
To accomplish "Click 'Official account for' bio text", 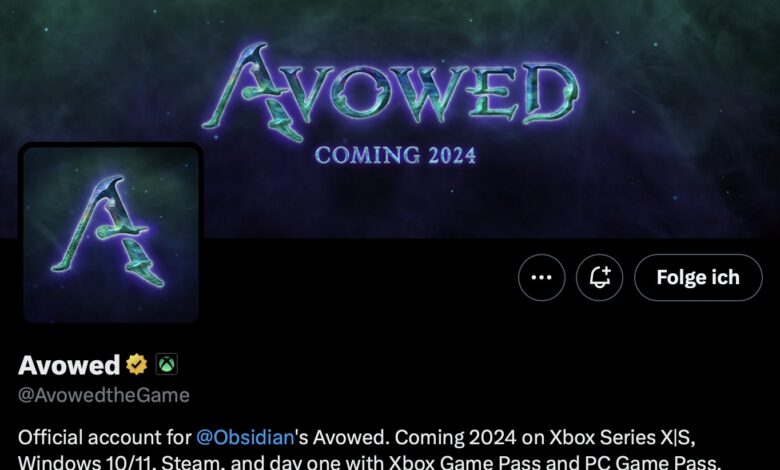I will [104, 438].
